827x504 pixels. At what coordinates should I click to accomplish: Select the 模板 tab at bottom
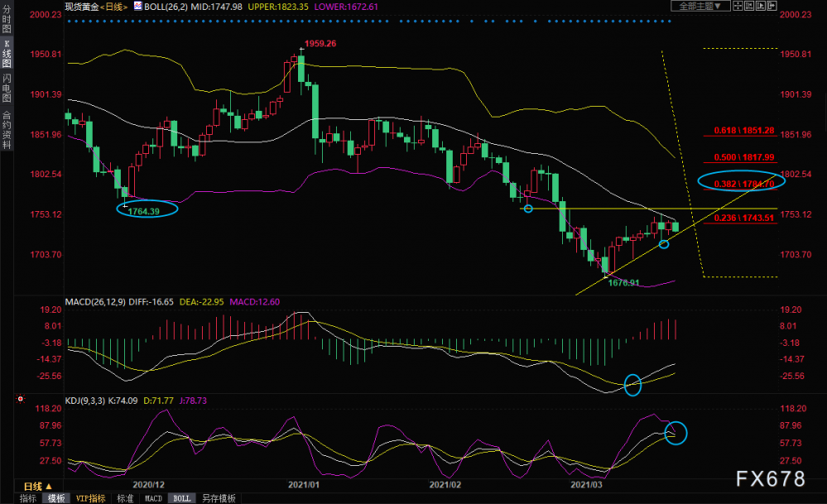point(56,498)
